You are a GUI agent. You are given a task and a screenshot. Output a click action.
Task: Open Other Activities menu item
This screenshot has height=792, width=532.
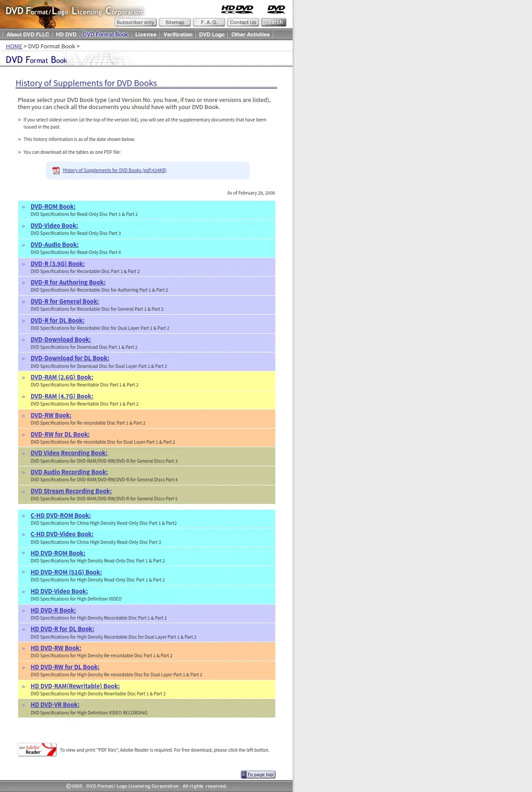coord(250,35)
